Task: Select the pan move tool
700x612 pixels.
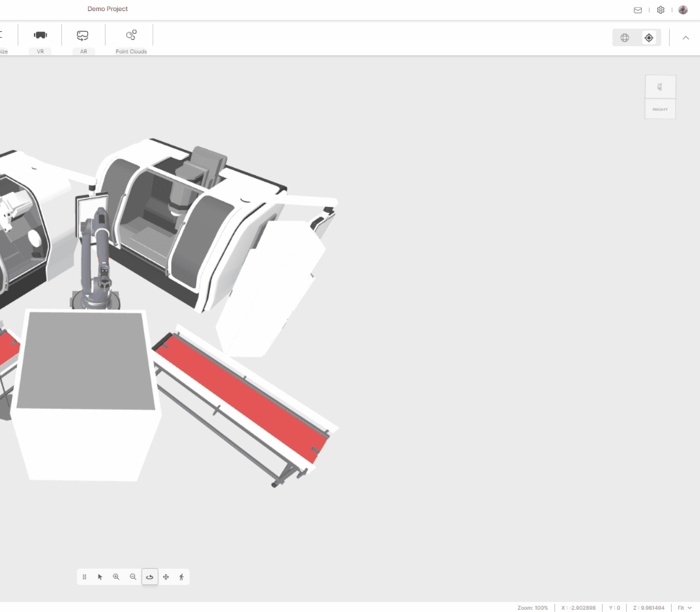Action: click(166, 577)
